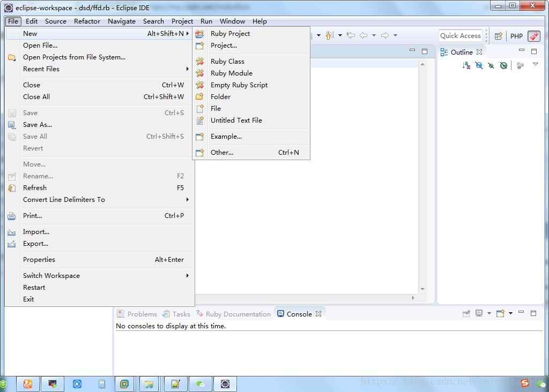Toggle the first Hide filter in Outline toolbar
Image resolution: width=549 pixels, height=392 pixels.
[x=479, y=65]
